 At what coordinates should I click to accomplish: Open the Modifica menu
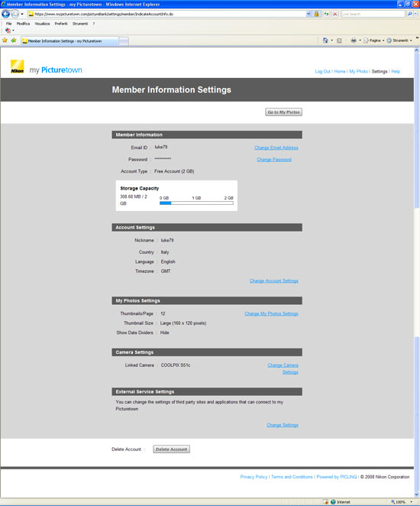pyautogui.click(x=23, y=24)
